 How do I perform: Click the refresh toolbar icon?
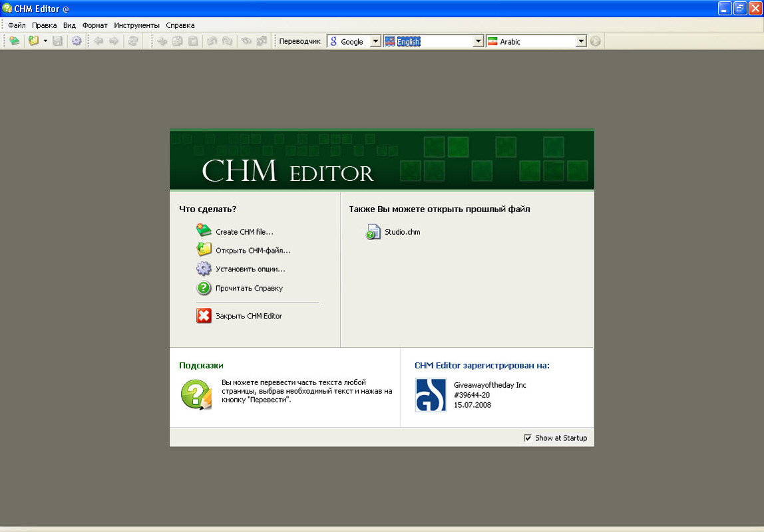[133, 41]
